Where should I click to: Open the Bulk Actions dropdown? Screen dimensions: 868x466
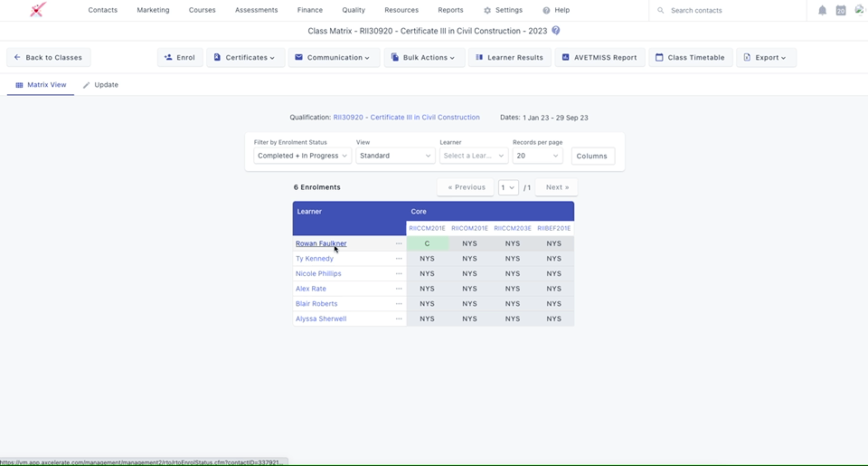point(424,57)
